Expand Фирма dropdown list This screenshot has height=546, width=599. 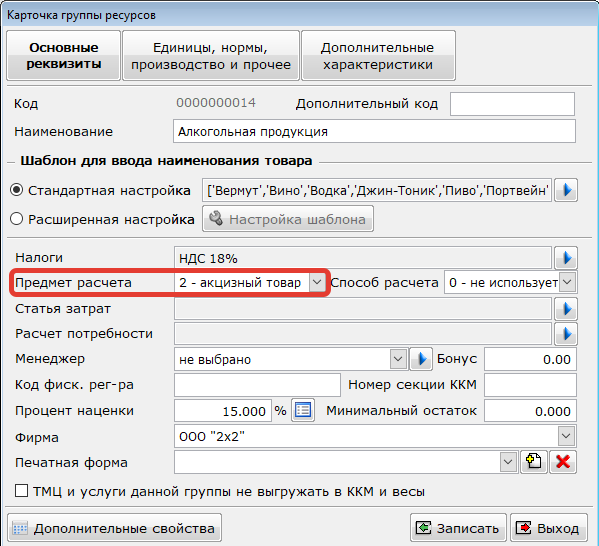(x=566, y=436)
